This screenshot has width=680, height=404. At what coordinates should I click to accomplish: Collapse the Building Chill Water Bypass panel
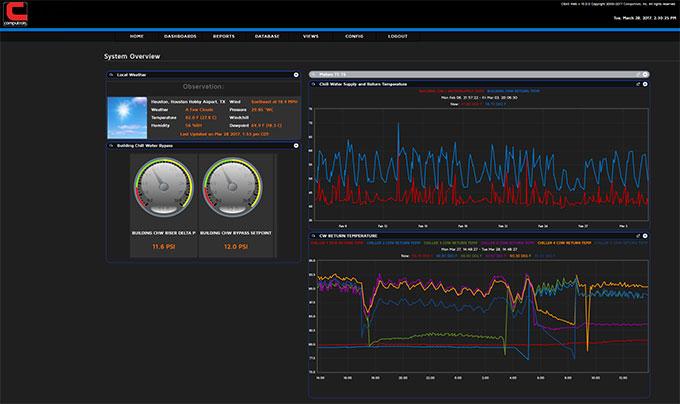(296, 146)
